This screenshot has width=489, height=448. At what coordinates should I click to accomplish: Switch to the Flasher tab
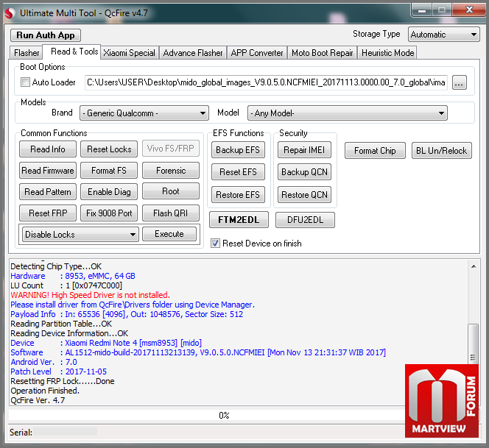coord(27,53)
